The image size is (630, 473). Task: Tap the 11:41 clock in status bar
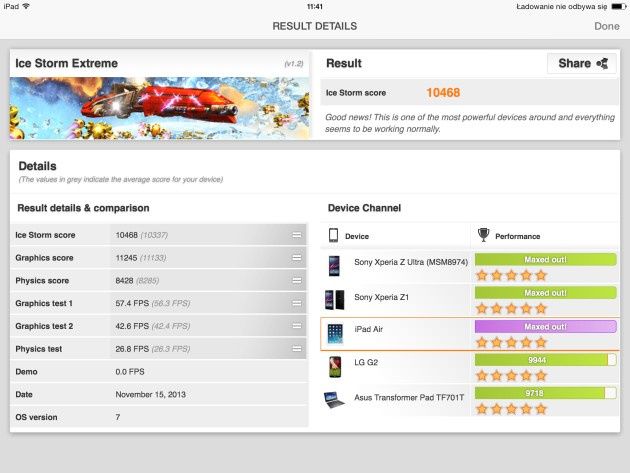(315, 6)
